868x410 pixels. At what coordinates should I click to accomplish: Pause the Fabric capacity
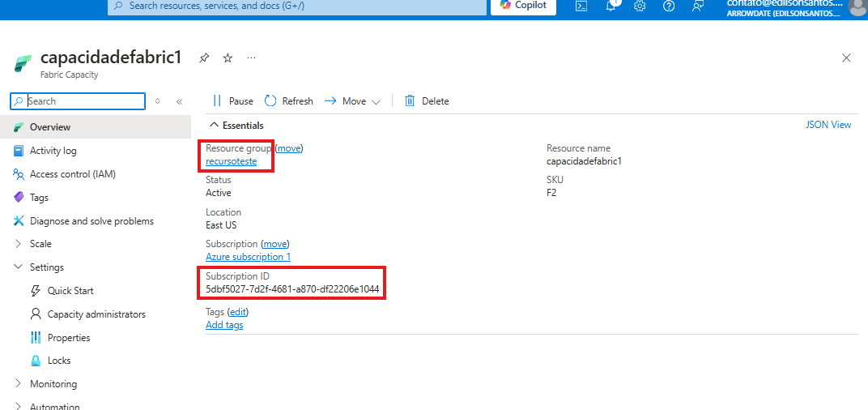point(232,101)
